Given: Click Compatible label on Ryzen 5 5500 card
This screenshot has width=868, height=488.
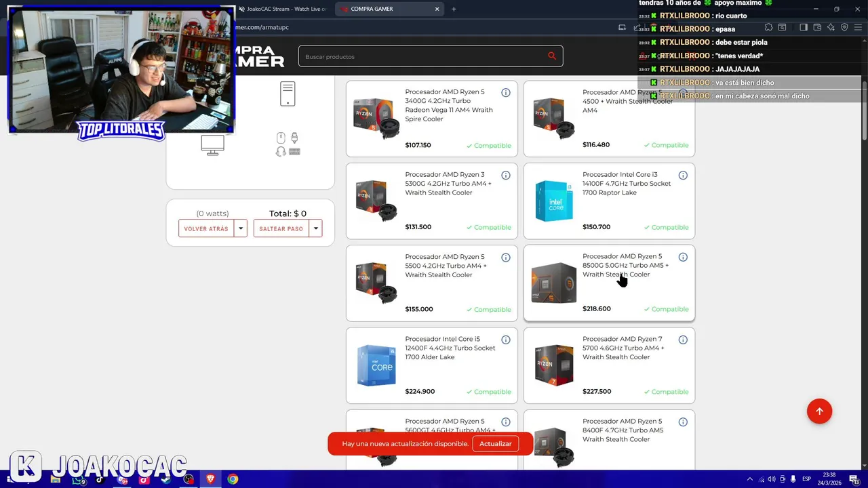Looking at the screenshot, I should coord(489,309).
